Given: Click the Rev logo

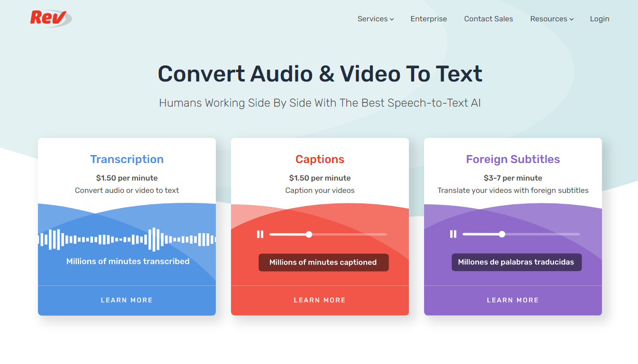Looking at the screenshot, I should click(x=51, y=18).
